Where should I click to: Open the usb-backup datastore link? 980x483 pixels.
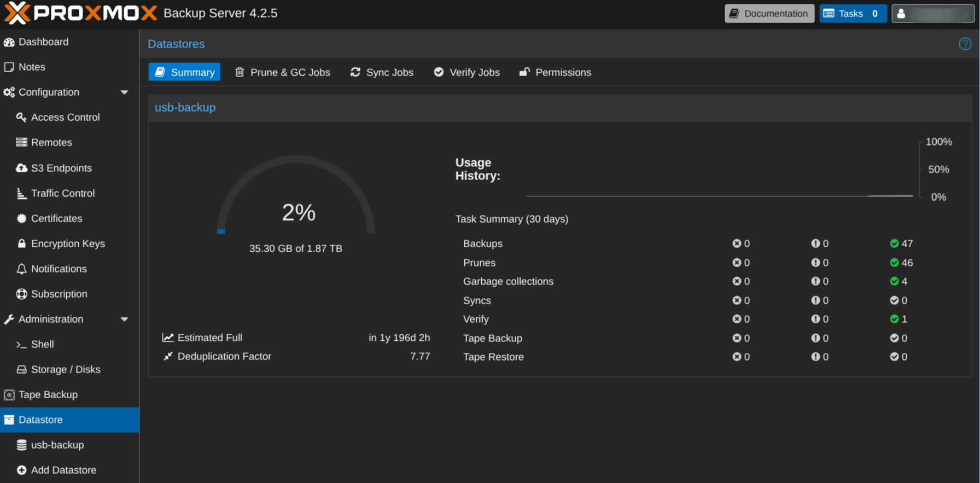185,107
